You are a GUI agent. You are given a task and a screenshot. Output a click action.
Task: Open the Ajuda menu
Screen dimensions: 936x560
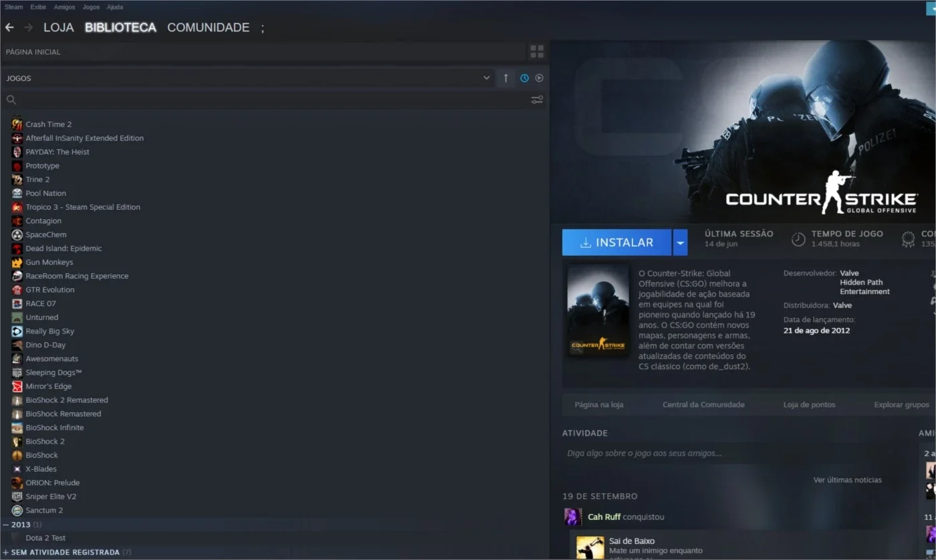pyautogui.click(x=115, y=7)
